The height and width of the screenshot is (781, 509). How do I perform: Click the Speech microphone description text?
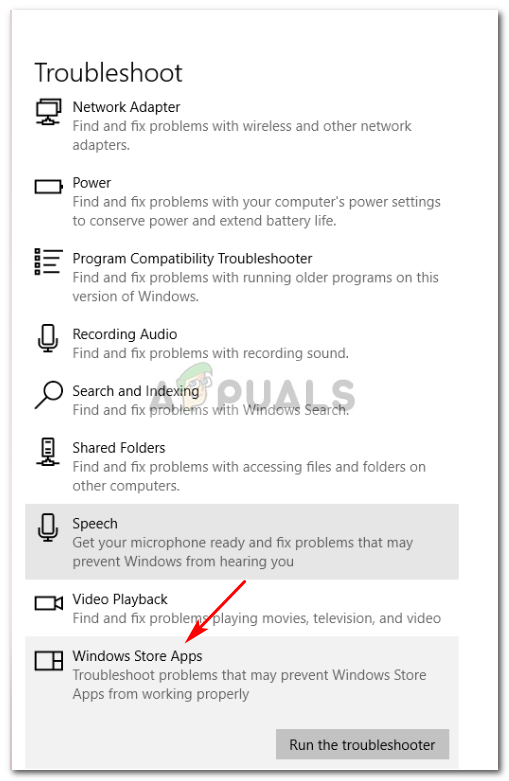(243, 552)
